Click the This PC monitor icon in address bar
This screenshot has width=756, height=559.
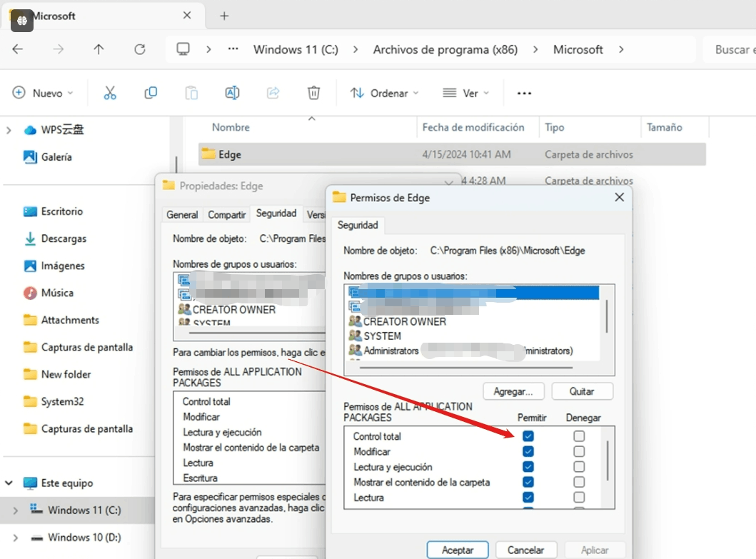click(183, 49)
